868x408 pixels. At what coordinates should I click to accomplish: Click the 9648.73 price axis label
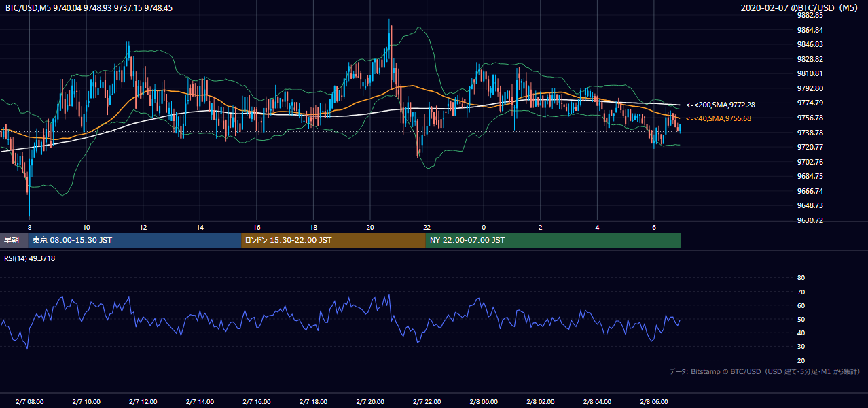(x=810, y=205)
